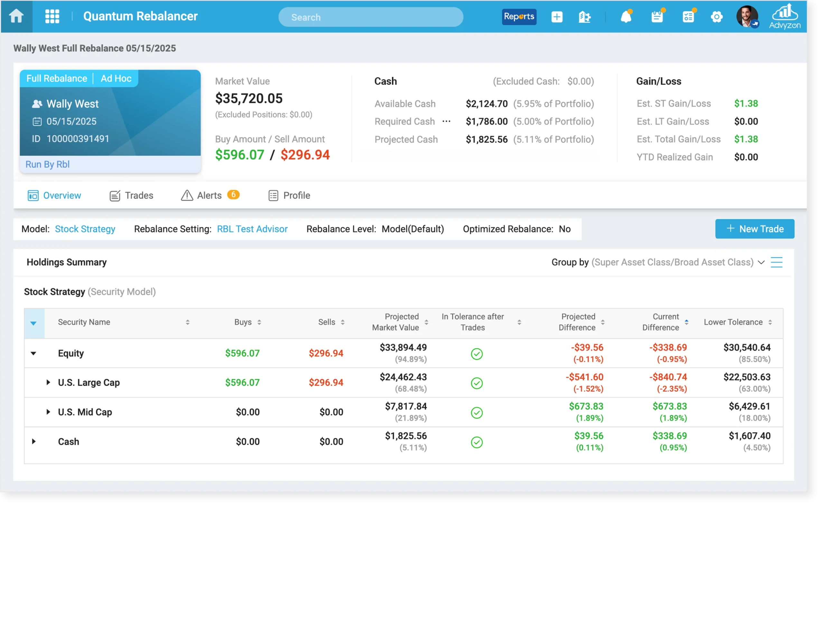The image size is (824, 644).
Task: Click the Search field
Action: (371, 17)
